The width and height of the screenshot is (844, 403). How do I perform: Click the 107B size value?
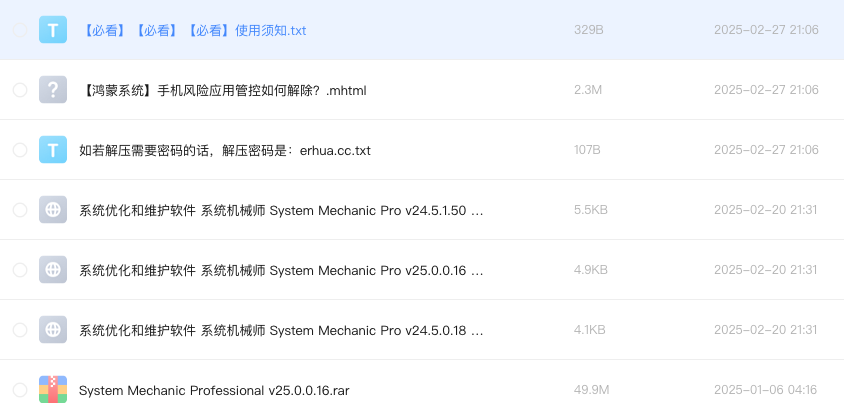tap(587, 150)
